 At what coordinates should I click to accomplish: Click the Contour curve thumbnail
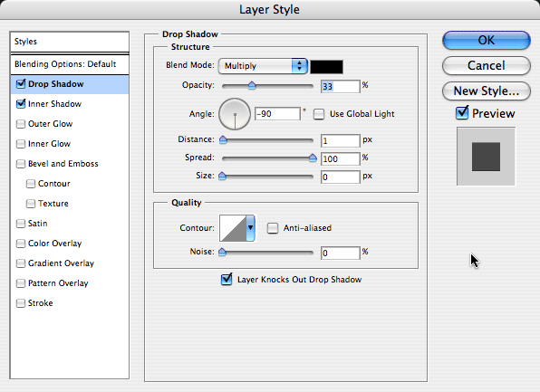click(233, 228)
